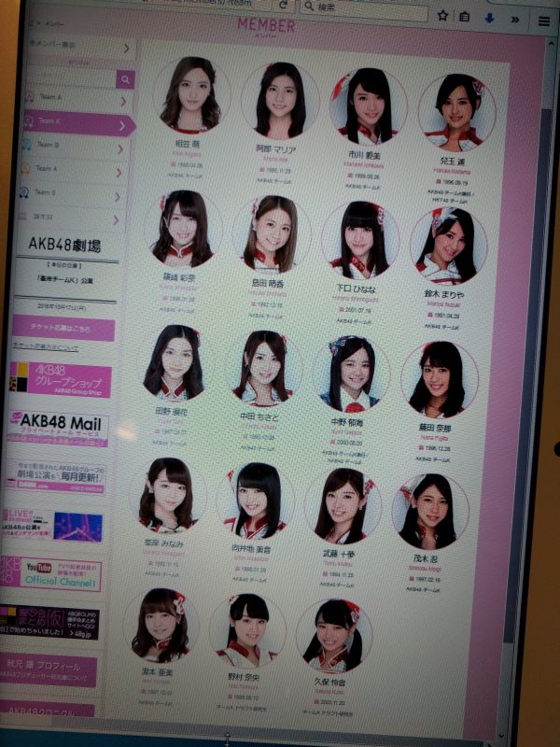Click the name text 峯岸 みなみ

162,543
